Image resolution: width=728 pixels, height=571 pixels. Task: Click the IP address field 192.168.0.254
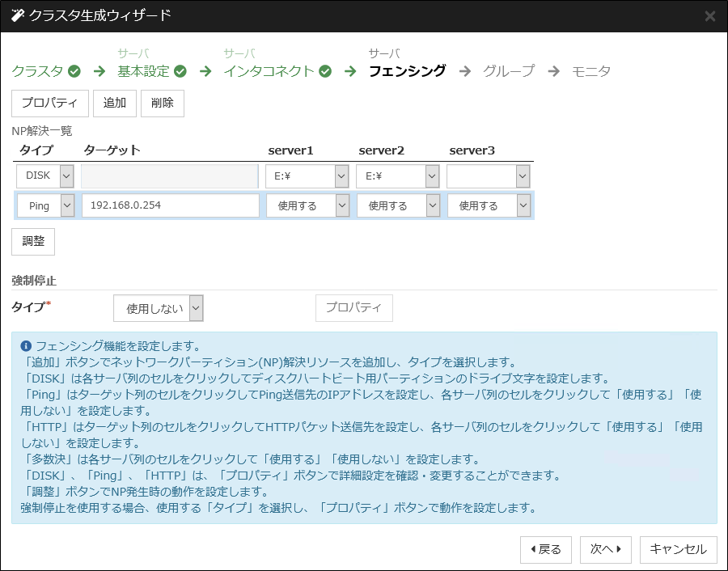coord(170,205)
